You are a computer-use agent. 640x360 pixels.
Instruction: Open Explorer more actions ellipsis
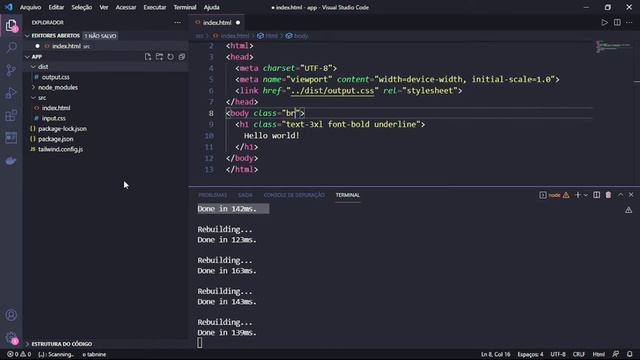point(178,22)
